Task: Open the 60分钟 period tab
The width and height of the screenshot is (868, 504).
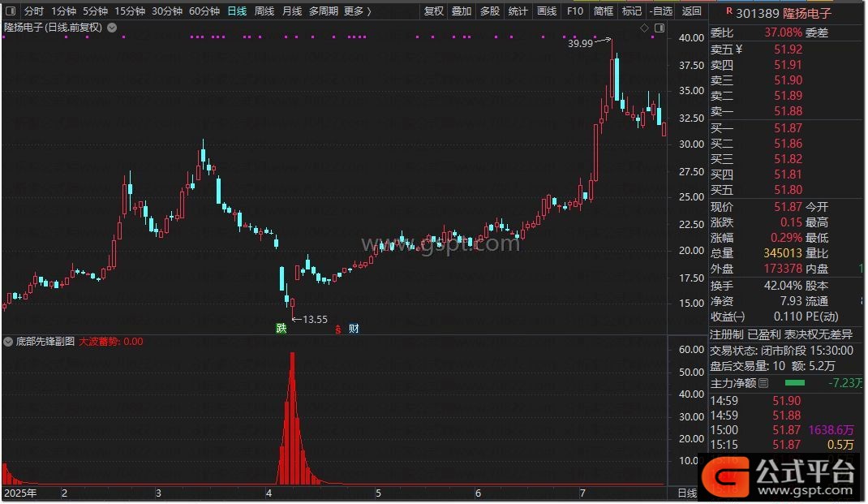Action: [x=204, y=11]
